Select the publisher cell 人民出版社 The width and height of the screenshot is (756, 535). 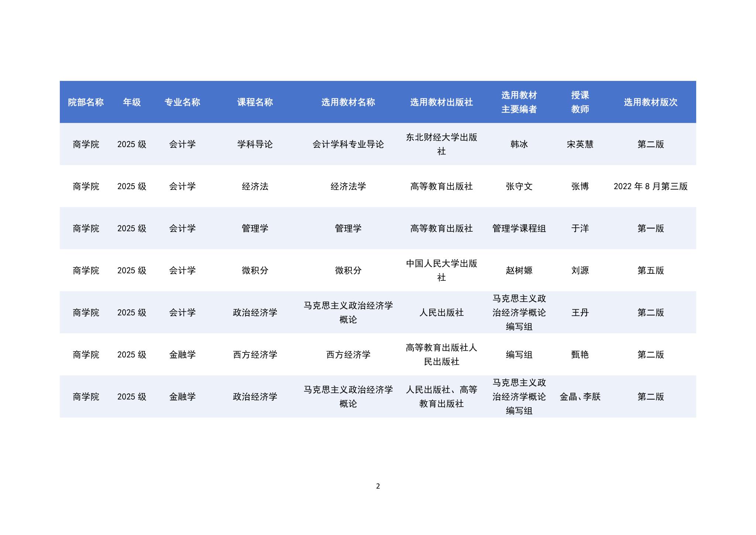[441, 313]
